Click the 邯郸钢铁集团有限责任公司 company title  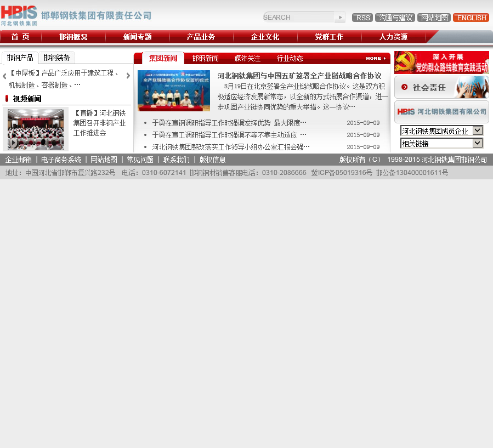click(96, 15)
